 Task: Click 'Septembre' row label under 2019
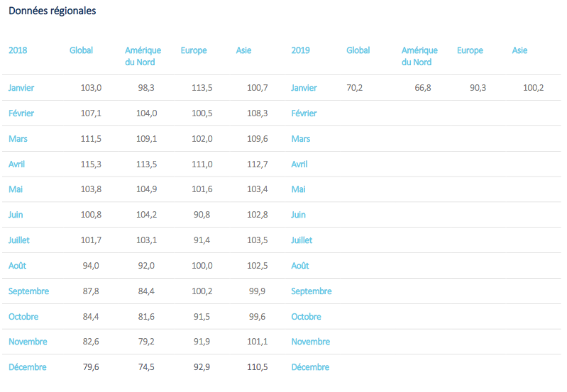311,291
